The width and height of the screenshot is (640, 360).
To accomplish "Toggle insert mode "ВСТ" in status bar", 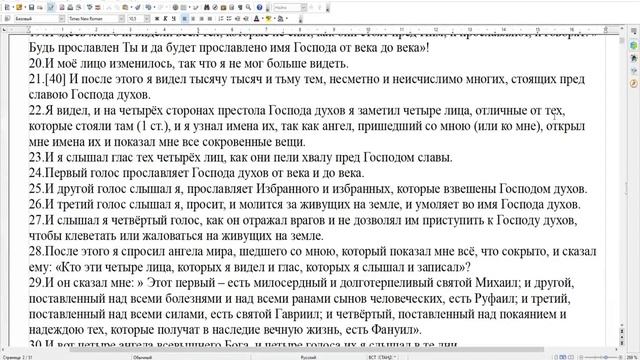I will pos(371,357).
